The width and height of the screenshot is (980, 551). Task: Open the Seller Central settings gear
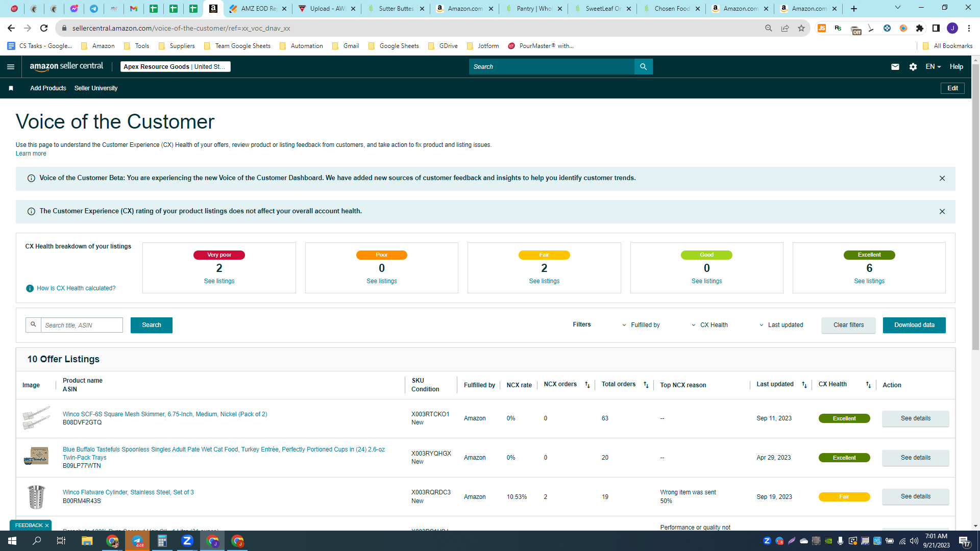click(x=913, y=67)
